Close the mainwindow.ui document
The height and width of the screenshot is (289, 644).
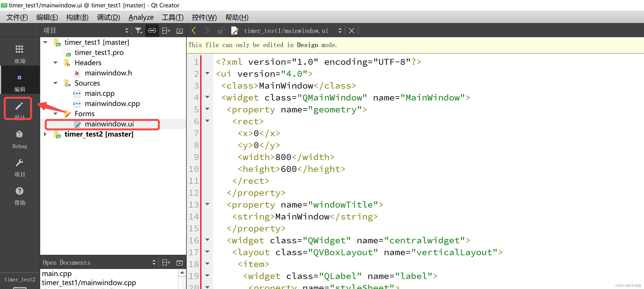(x=352, y=31)
